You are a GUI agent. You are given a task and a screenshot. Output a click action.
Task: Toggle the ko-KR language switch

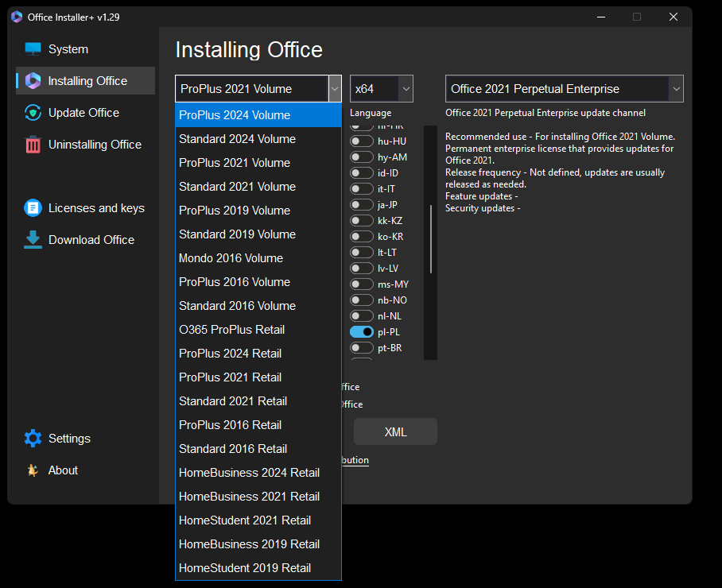pyautogui.click(x=362, y=237)
